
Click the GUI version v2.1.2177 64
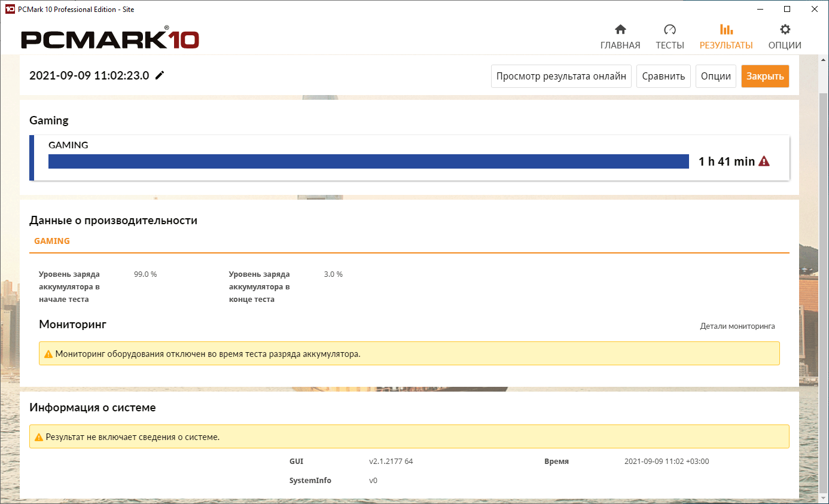click(391, 462)
